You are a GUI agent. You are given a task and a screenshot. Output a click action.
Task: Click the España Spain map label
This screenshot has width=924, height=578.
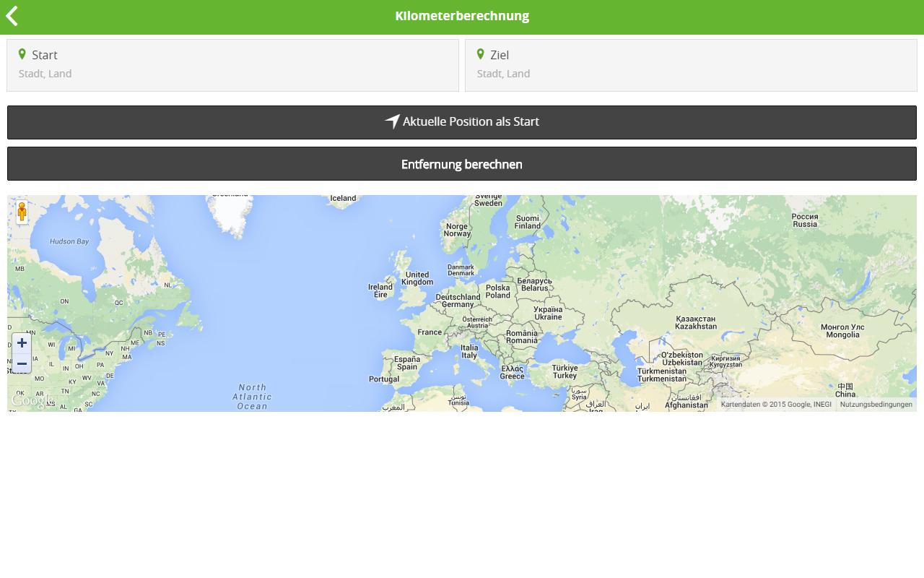click(x=407, y=363)
